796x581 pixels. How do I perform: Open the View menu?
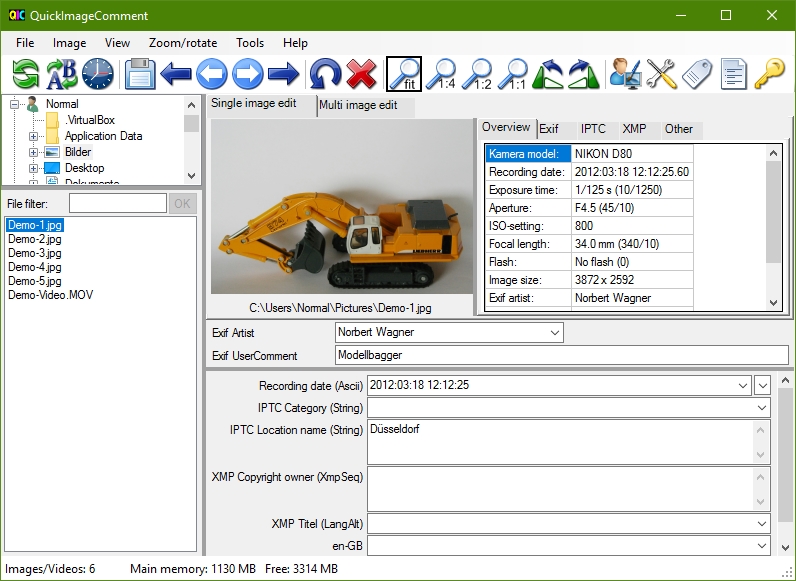117,43
